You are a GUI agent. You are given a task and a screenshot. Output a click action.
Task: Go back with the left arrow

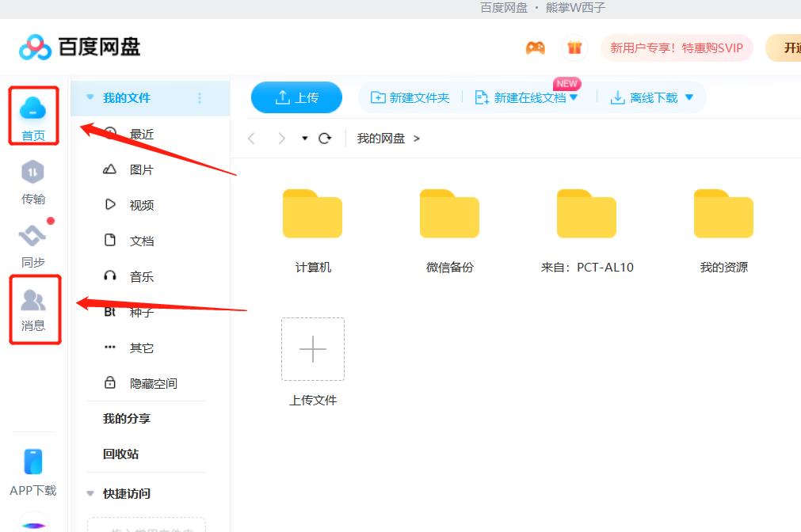coord(252,139)
